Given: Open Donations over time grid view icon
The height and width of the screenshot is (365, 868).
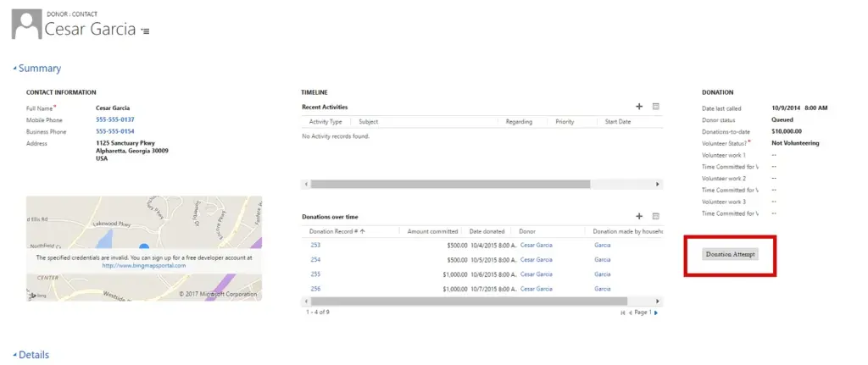Looking at the screenshot, I should [655, 217].
